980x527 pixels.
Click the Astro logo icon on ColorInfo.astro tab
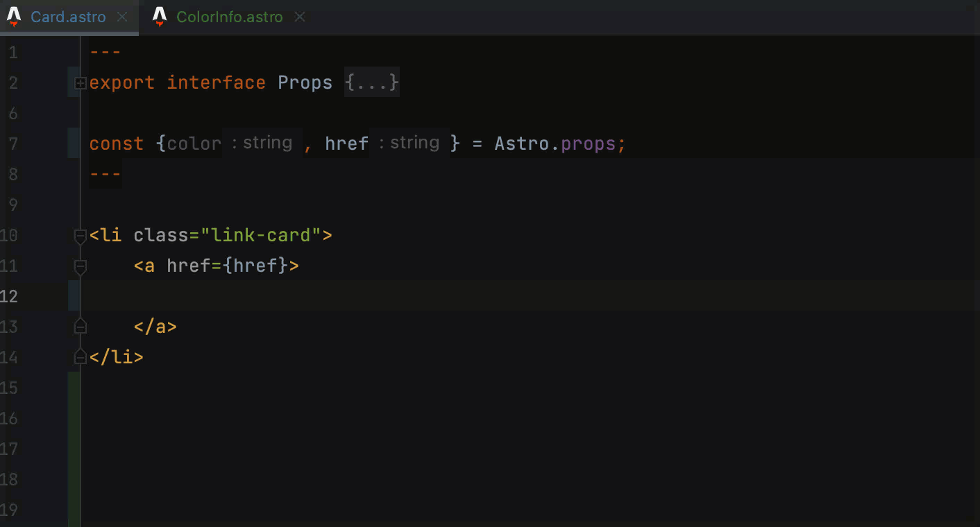(159, 17)
